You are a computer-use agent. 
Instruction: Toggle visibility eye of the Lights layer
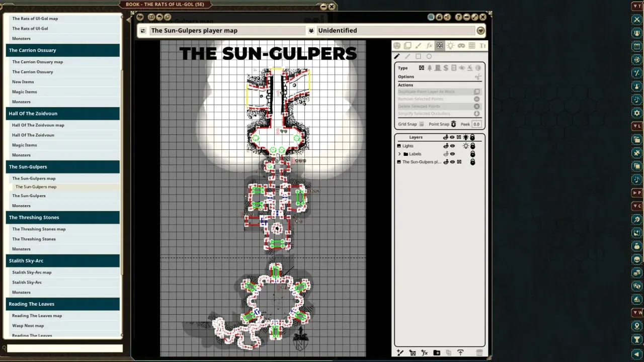click(x=452, y=146)
